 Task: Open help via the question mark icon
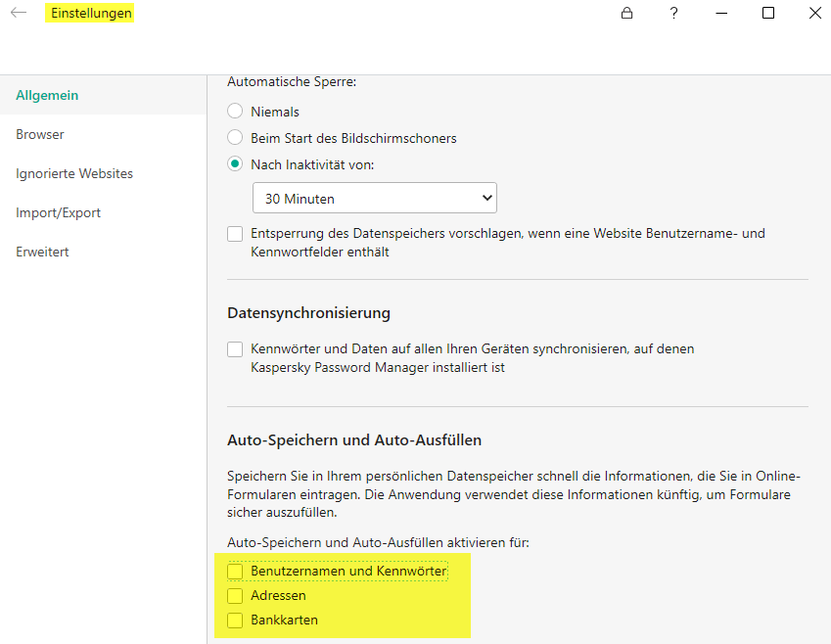click(x=673, y=14)
